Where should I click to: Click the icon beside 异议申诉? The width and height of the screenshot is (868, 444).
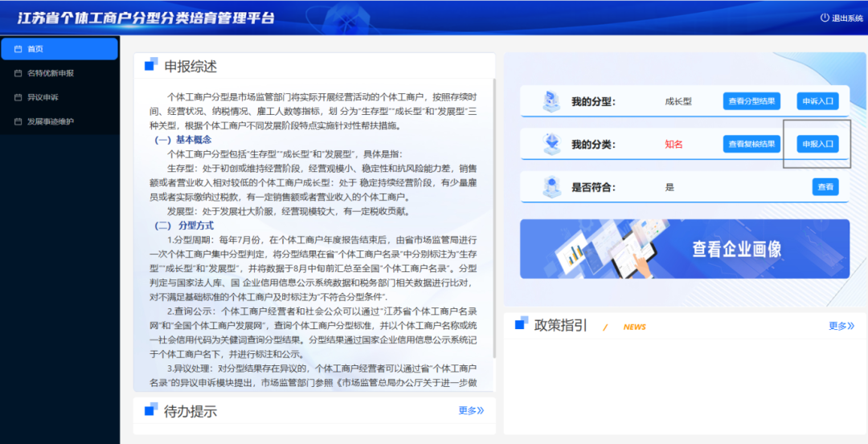tap(18, 97)
